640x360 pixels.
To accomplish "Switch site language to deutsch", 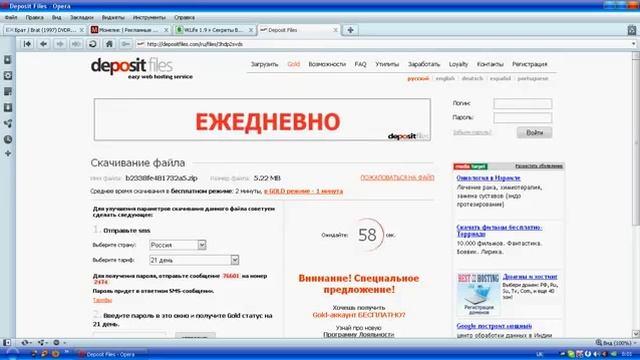I will (472, 78).
